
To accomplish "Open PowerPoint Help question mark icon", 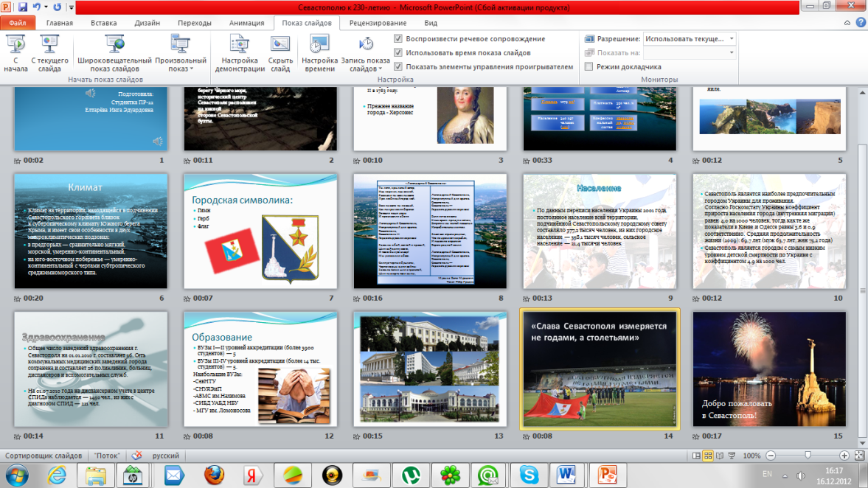I will click(x=860, y=23).
